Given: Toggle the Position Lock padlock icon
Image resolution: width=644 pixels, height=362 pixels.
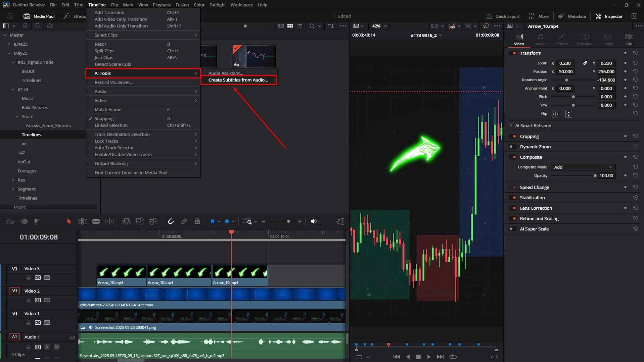Looking at the screenshot, I should click(197, 221).
